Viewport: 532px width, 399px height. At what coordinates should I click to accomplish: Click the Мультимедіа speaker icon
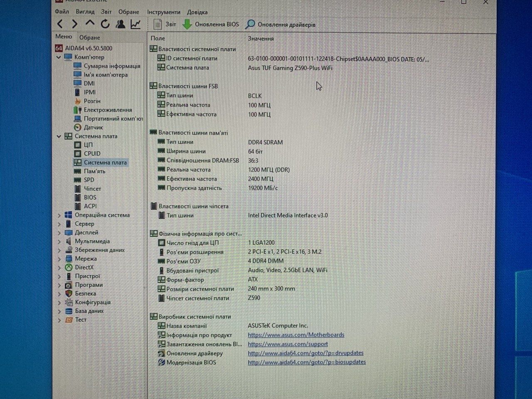(x=69, y=241)
